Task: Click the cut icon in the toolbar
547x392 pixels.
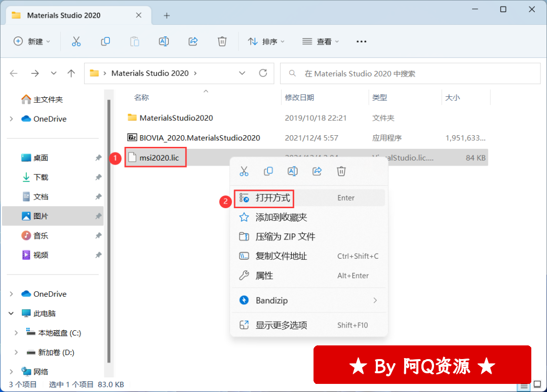Action: tap(76, 42)
